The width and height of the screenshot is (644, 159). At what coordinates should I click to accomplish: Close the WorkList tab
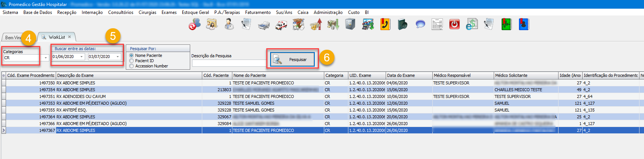pos(70,37)
